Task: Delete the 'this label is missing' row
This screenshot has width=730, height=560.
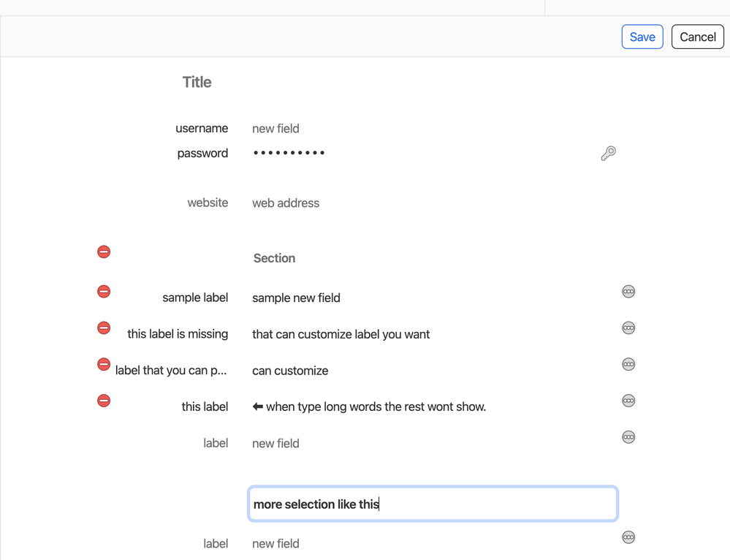Action: [104, 328]
